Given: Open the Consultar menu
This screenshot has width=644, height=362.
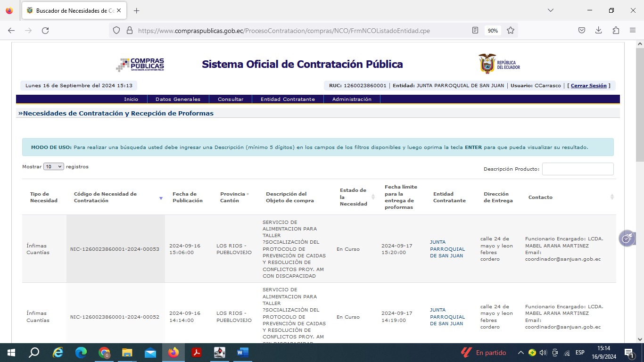Looking at the screenshot, I should [231, 99].
